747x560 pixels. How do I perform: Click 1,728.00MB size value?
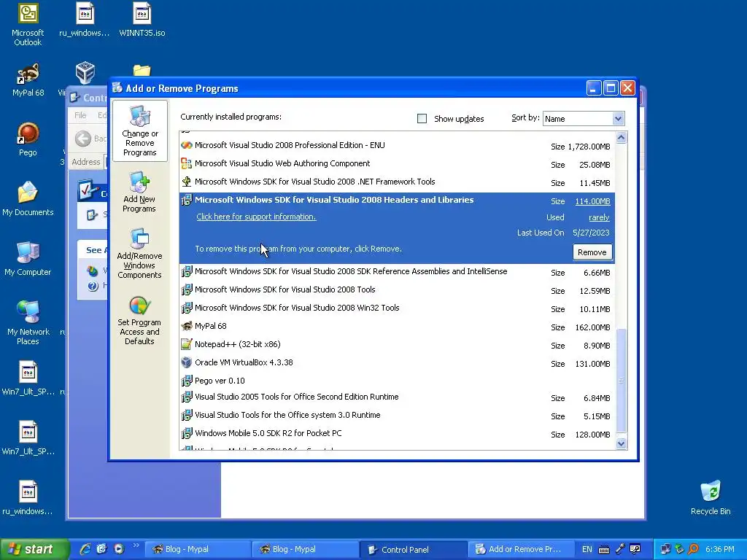click(589, 147)
